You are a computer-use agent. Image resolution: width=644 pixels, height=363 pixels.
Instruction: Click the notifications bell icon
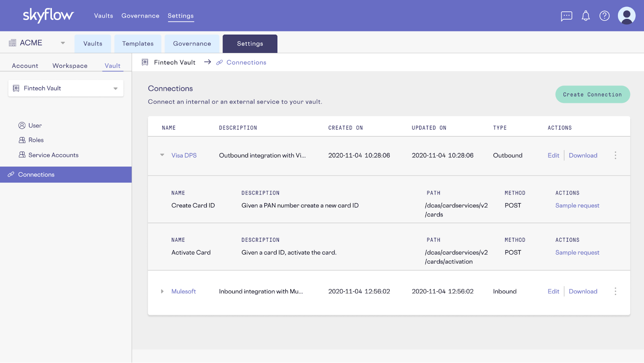586,16
